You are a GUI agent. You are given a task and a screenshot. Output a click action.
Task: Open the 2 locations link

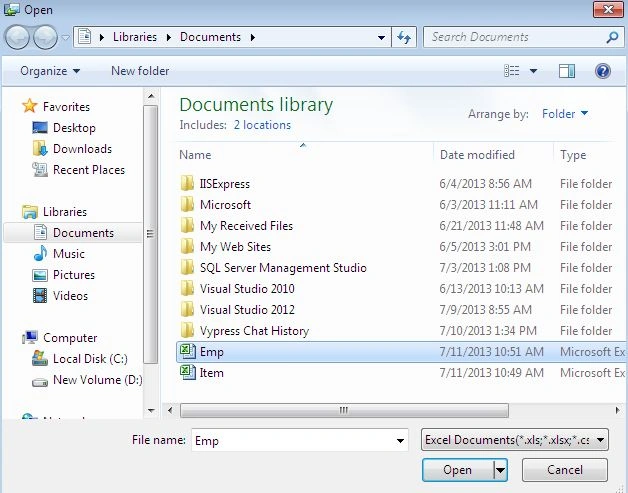(x=262, y=125)
